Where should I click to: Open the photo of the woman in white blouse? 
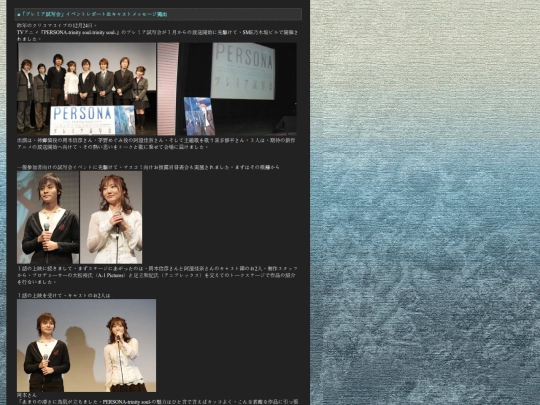pos(111,218)
